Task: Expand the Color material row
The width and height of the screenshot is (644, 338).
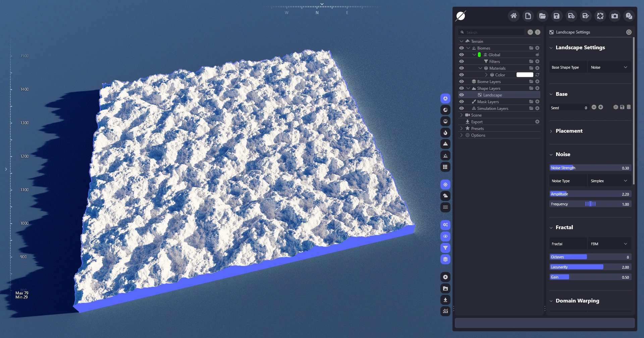Action: 486,75
